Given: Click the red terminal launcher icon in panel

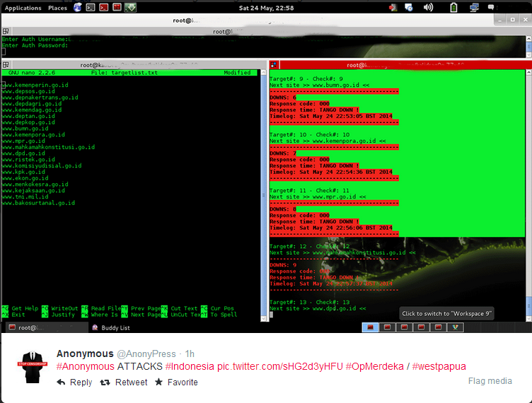Looking at the screenshot, I should tap(104, 8).
